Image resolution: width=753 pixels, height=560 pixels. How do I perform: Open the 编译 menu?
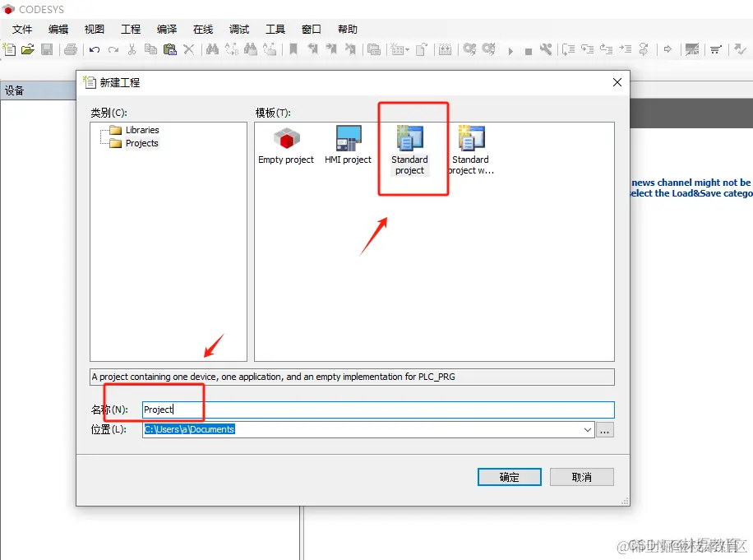167,30
